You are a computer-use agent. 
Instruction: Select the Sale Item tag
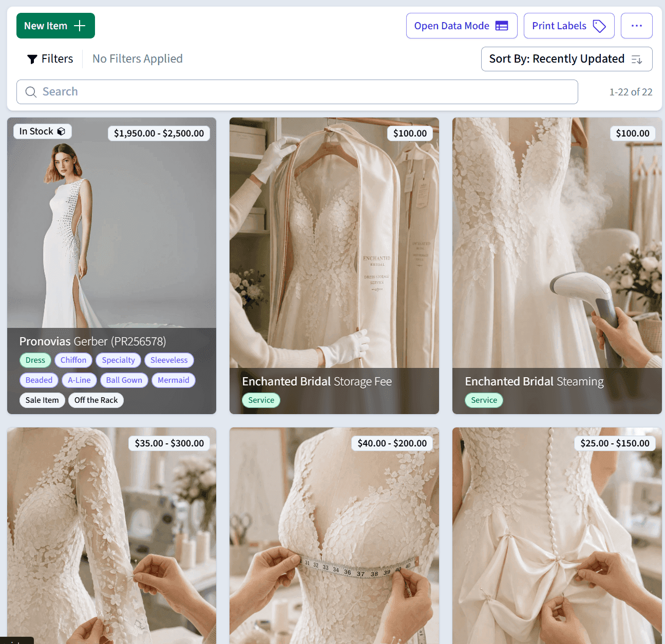(x=42, y=400)
